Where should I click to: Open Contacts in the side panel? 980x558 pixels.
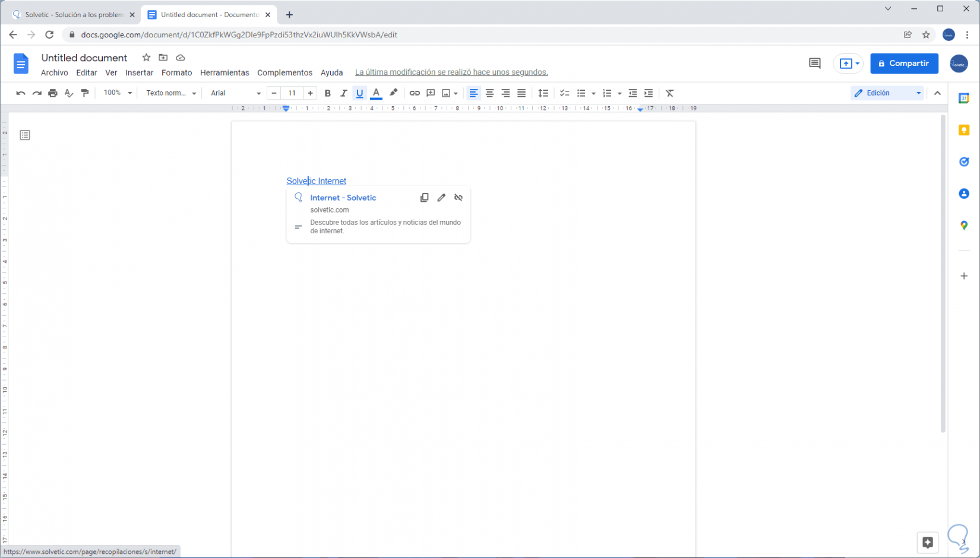click(964, 194)
